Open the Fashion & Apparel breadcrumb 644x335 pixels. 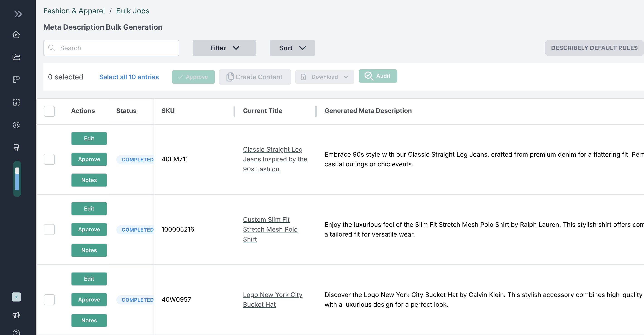tap(74, 11)
